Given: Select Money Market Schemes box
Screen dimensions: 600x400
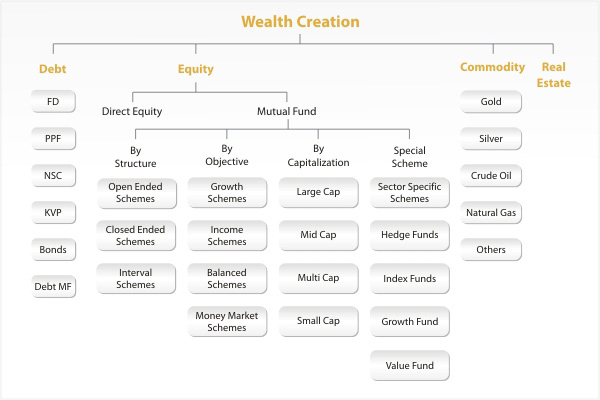Looking at the screenshot, I should (227, 322).
